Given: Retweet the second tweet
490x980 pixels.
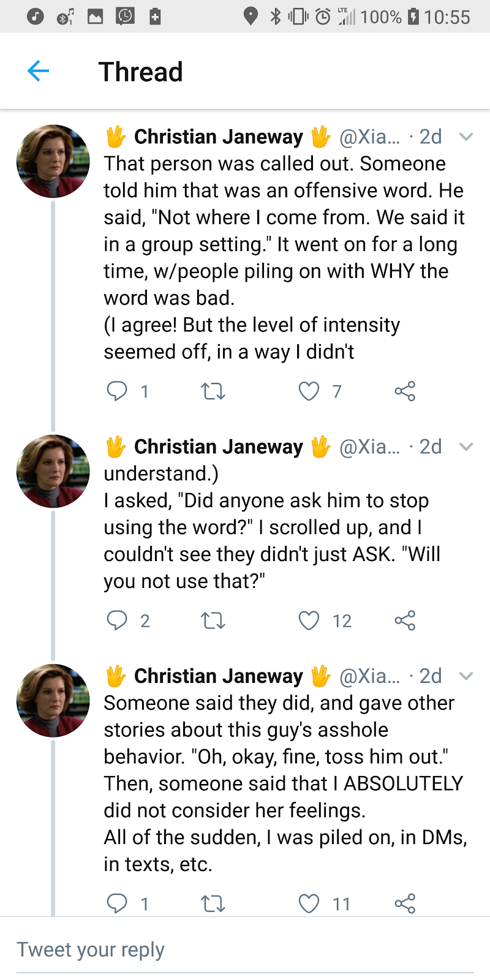Looking at the screenshot, I should coord(213,620).
